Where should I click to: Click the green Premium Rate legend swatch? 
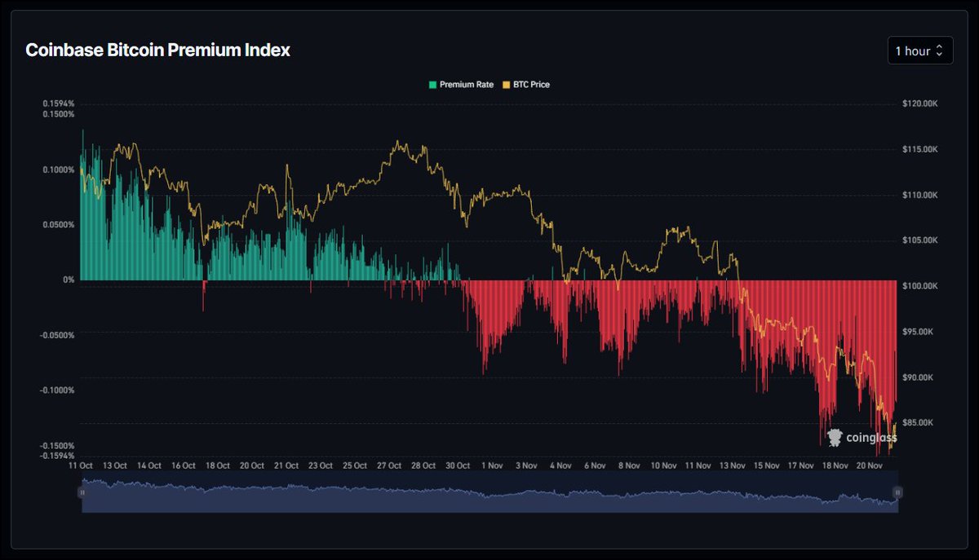point(433,84)
